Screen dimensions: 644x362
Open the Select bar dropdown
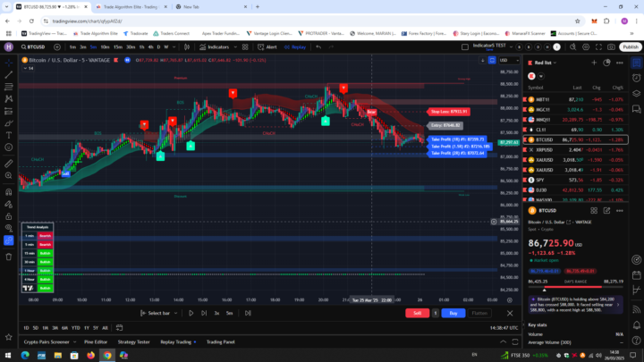[x=159, y=313]
